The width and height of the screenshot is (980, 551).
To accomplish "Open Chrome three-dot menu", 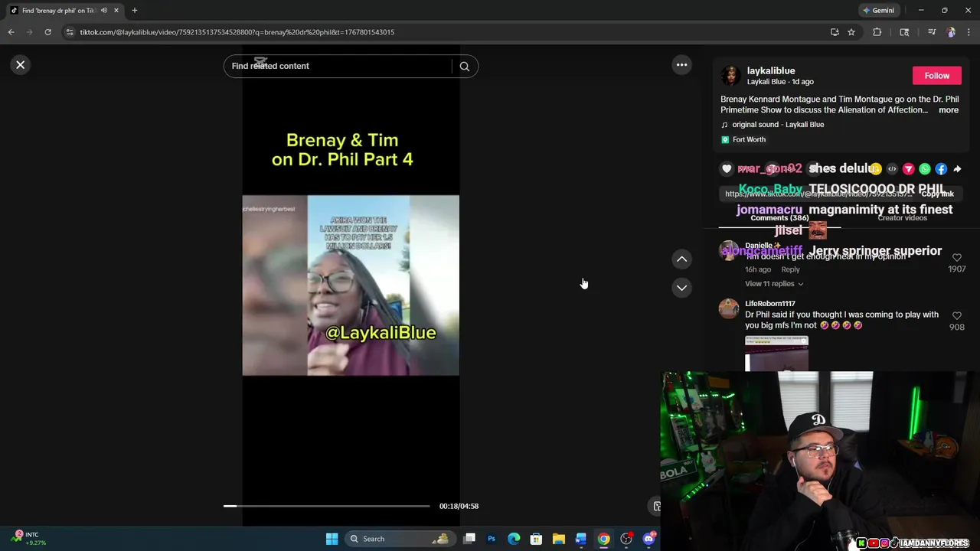I will pyautogui.click(x=969, y=32).
